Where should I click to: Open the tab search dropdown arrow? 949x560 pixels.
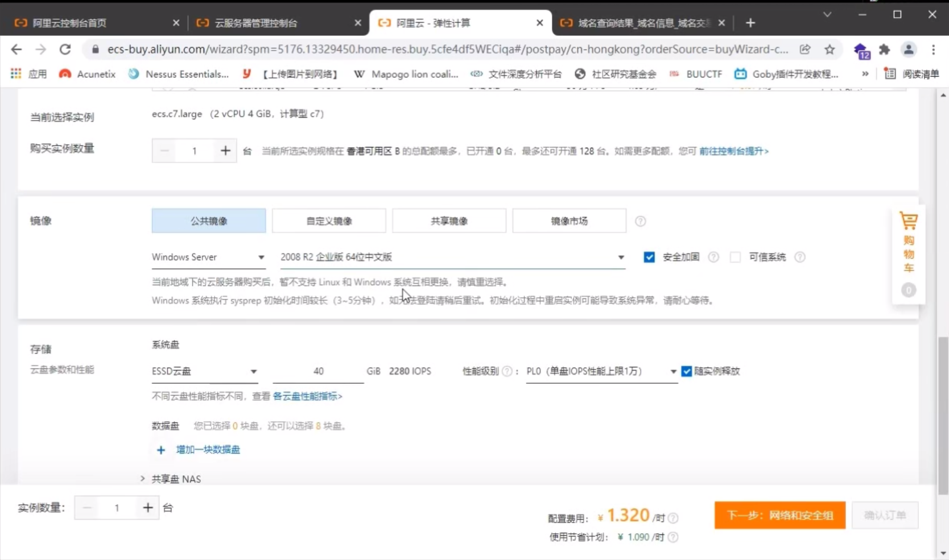tap(827, 15)
